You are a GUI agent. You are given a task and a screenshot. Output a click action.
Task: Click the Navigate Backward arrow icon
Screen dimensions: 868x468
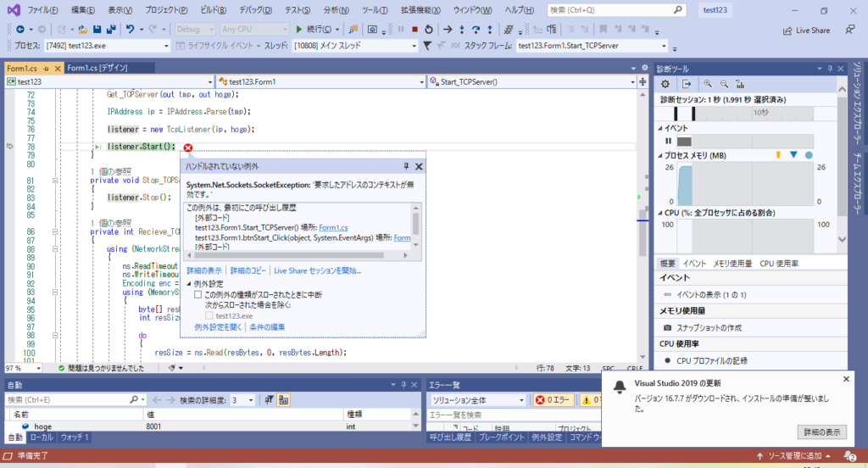point(20,30)
